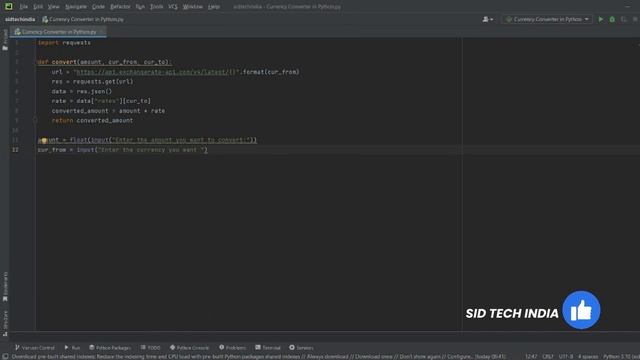Click 'converted_amount = amount * rate' line
Image resolution: width=640 pixels, height=360 pixels.
(x=108, y=111)
